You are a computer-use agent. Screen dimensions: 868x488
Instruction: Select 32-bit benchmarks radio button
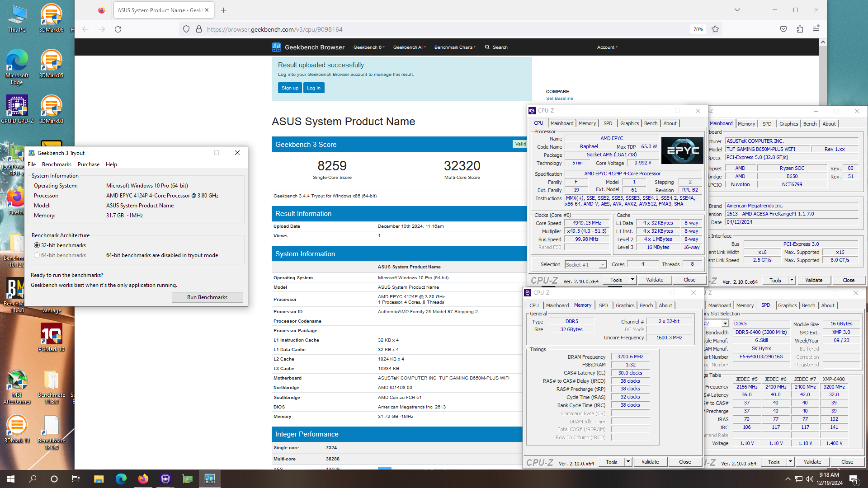coord(37,245)
